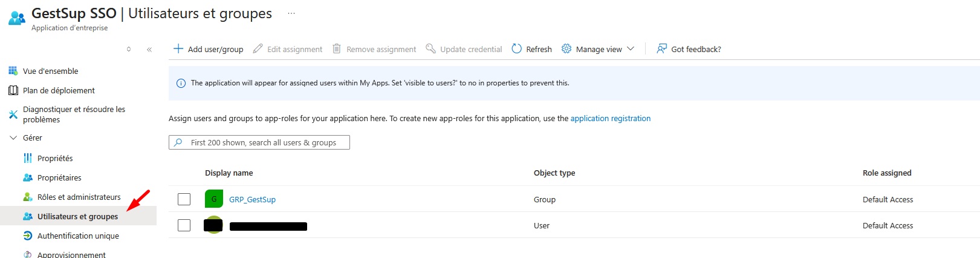The width and height of the screenshot is (980, 258).
Task: Click the Add user/group button
Action: [x=209, y=49]
